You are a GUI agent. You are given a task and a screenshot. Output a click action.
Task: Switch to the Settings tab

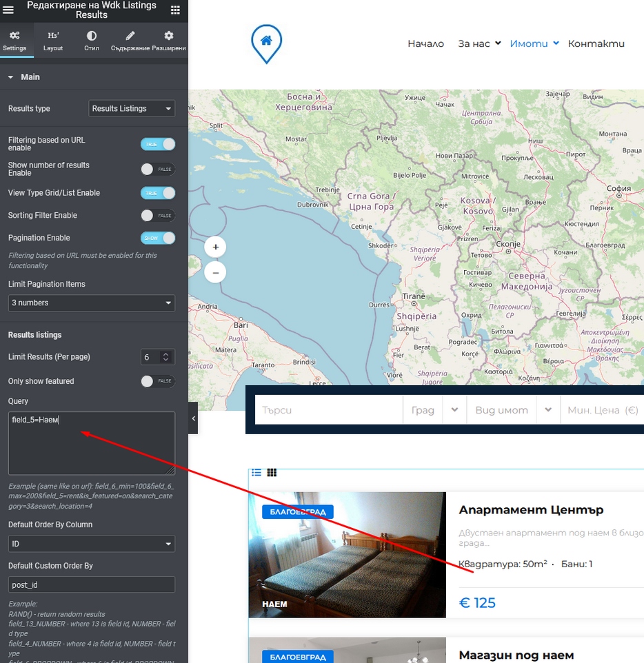[x=14, y=41]
